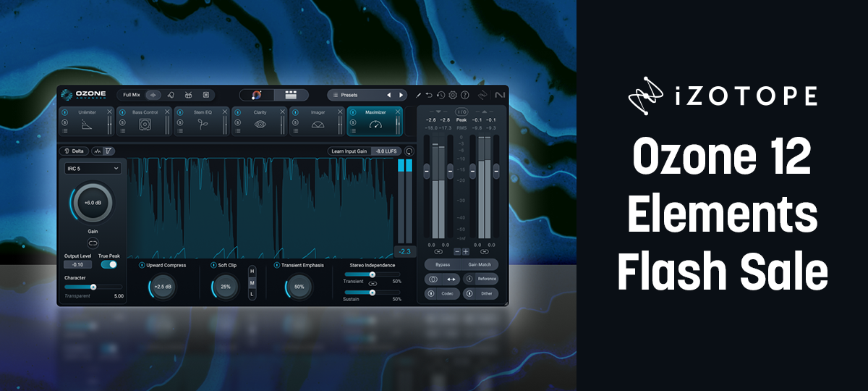Open the settings gear in Ozone header
Image resolution: width=868 pixels, height=391 pixels.
(453, 95)
